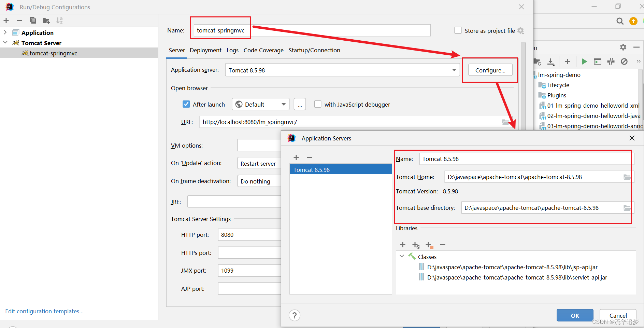
Task: Click JMX port field showing 1099
Action: (249, 271)
